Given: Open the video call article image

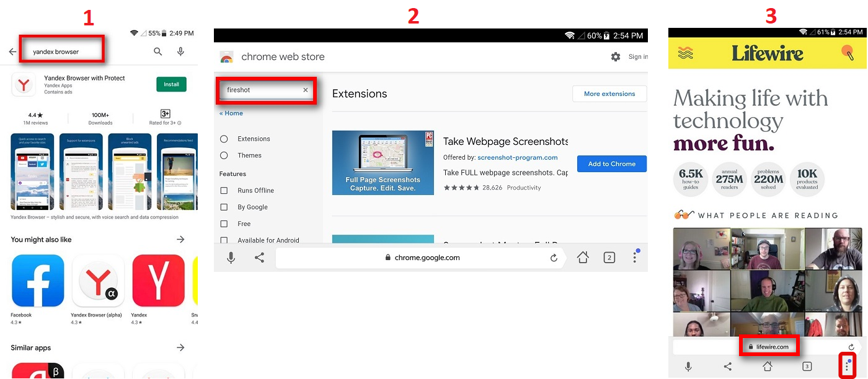Looking at the screenshot, I should click(767, 282).
